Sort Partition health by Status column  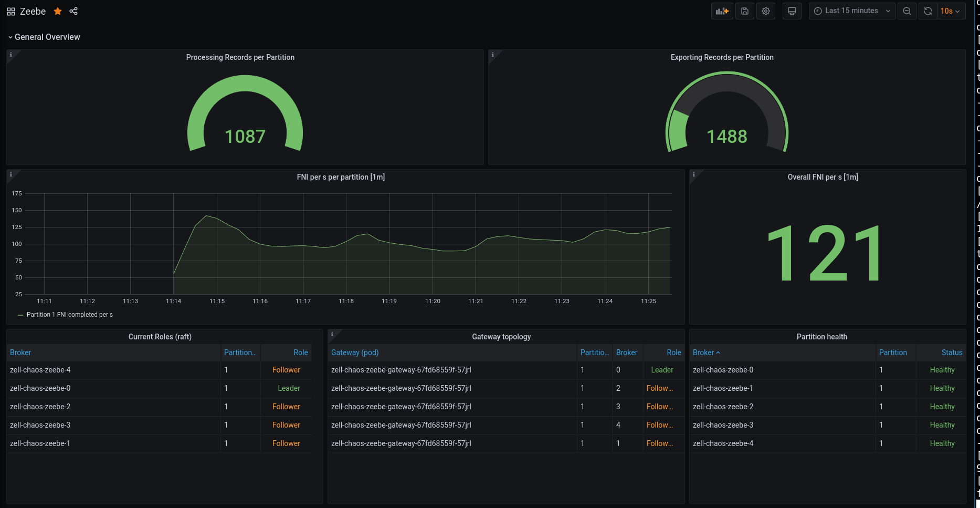952,353
